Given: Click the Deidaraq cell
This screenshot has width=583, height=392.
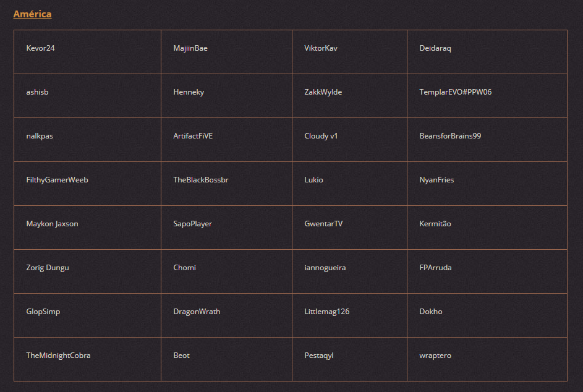Looking at the screenshot, I should point(487,52).
